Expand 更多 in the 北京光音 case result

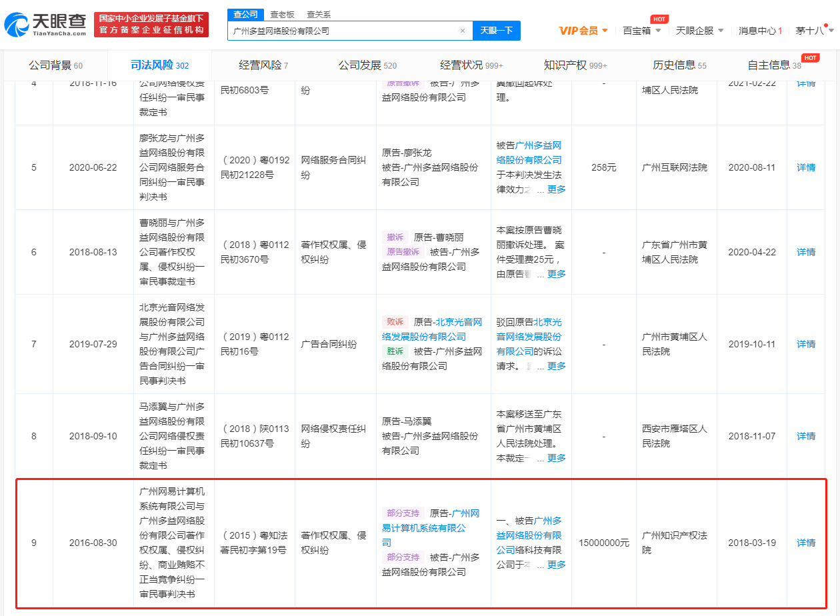pyautogui.click(x=557, y=366)
